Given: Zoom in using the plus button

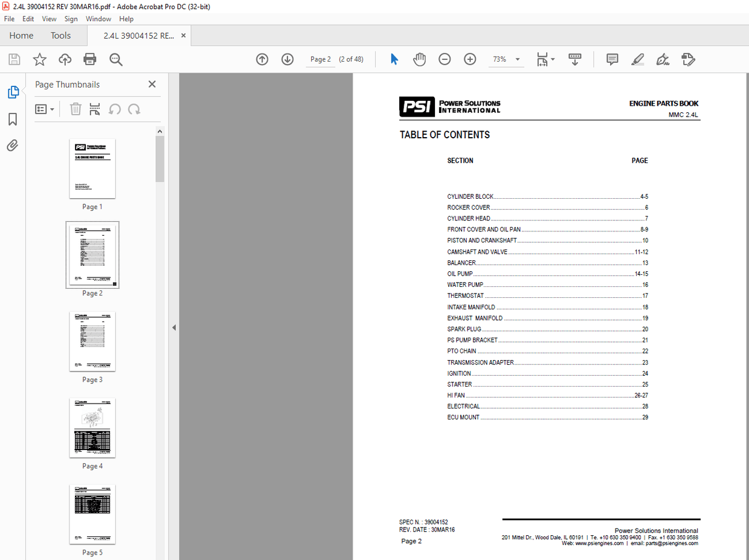Looking at the screenshot, I should click(x=470, y=59).
